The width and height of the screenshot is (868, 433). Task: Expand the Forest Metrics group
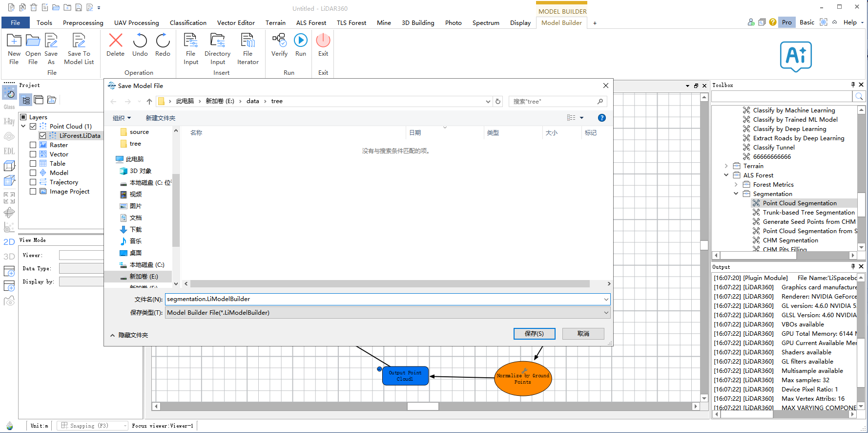tap(736, 185)
